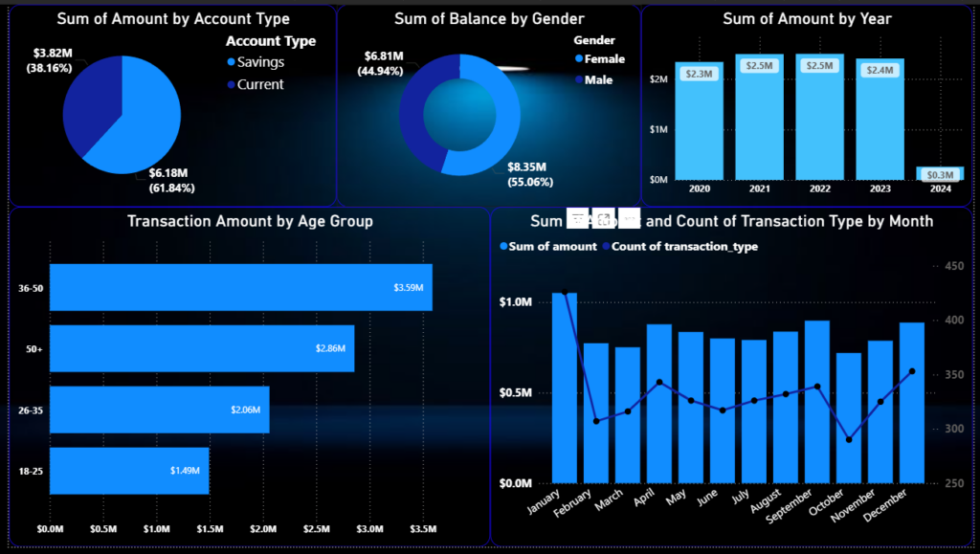
Task: Click the September bar in the monthly chart
Action: coord(817,402)
